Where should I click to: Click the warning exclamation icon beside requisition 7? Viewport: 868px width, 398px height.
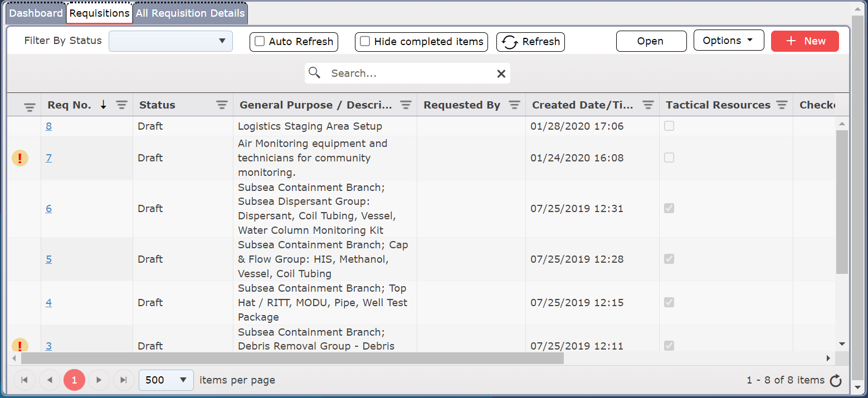(20, 158)
